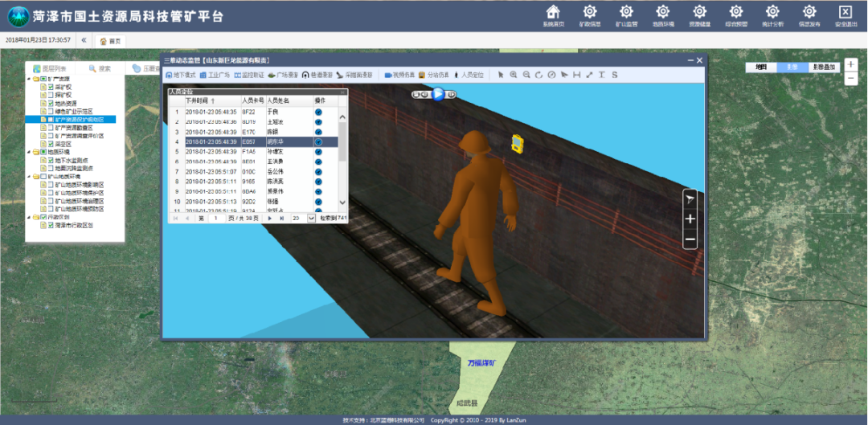Switch basemap to 地图

pyautogui.click(x=761, y=67)
